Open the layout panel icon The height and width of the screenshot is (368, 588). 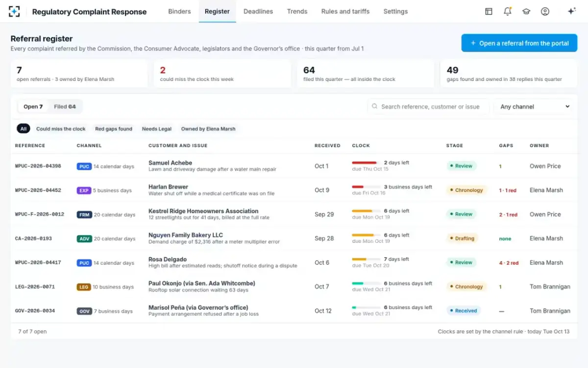(489, 11)
